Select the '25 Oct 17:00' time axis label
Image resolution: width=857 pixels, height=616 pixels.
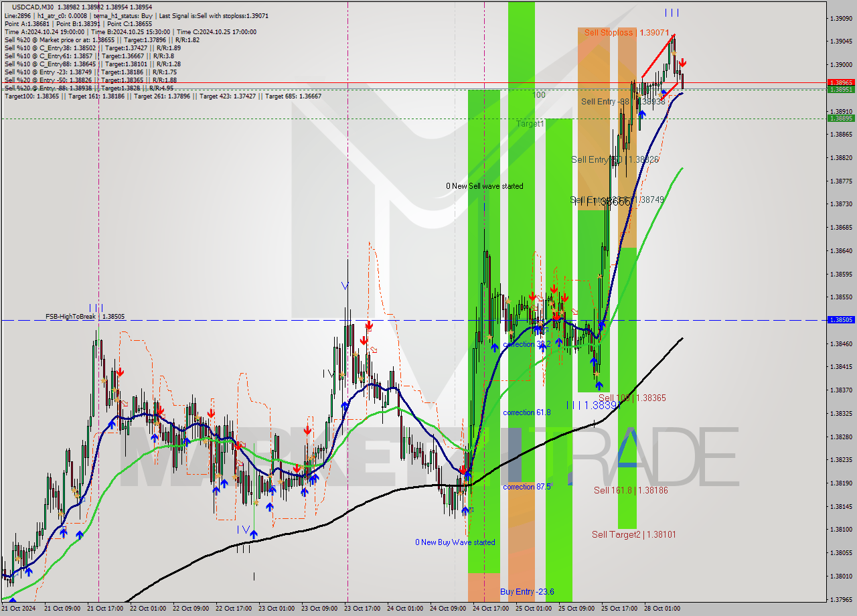[x=619, y=609]
